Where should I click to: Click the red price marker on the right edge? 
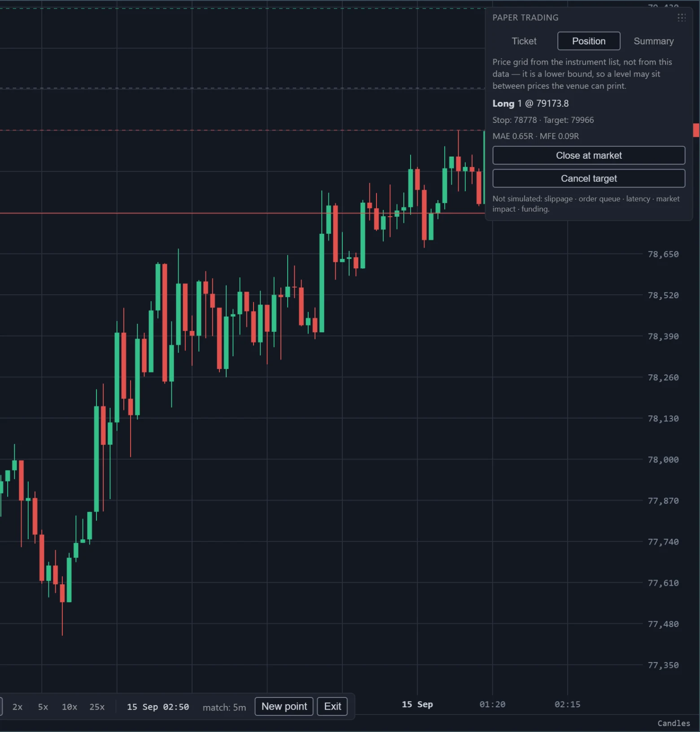(x=696, y=130)
